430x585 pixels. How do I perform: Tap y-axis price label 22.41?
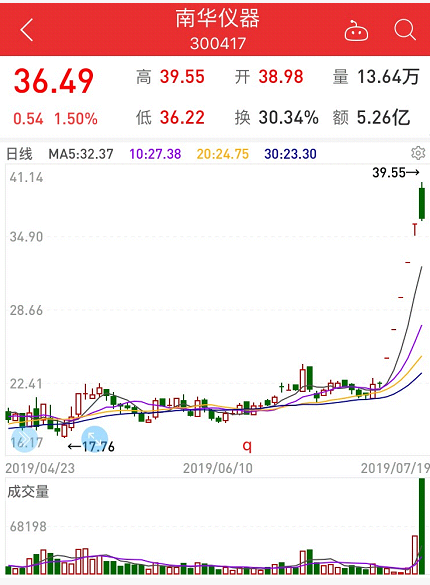tap(26, 384)
